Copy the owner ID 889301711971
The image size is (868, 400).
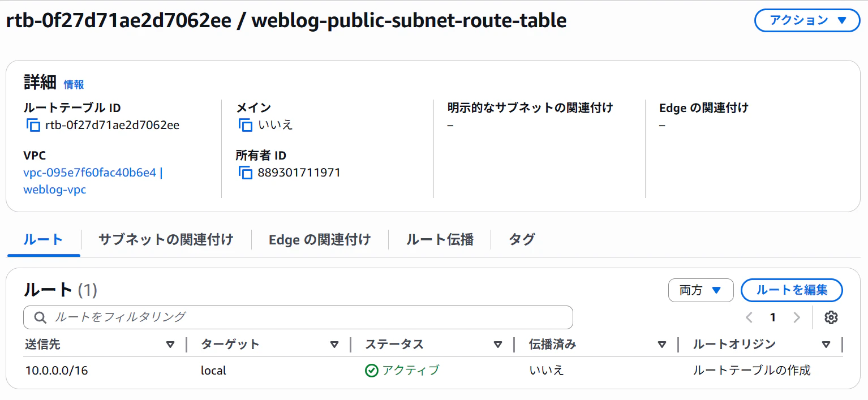[x=246, y=173]
